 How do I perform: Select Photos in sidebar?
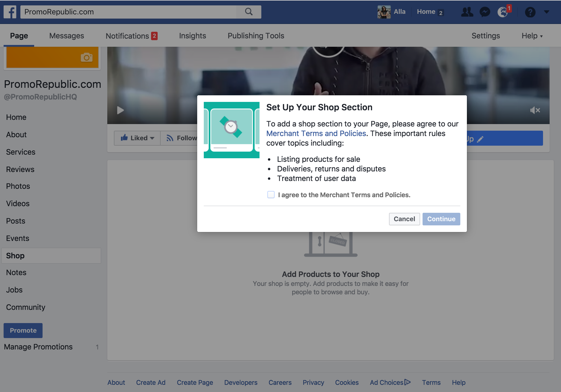coord(18,186)
